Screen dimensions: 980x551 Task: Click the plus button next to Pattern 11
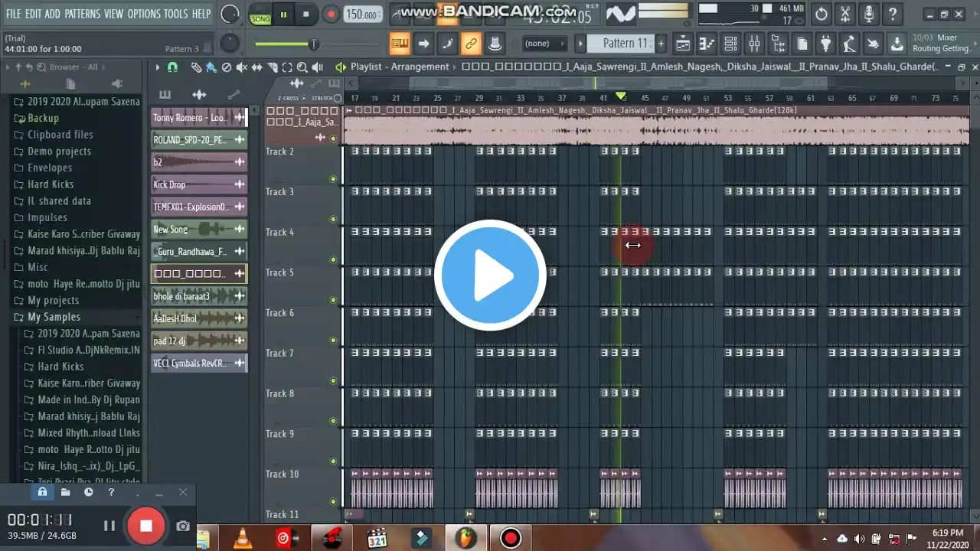coord(661,44)
